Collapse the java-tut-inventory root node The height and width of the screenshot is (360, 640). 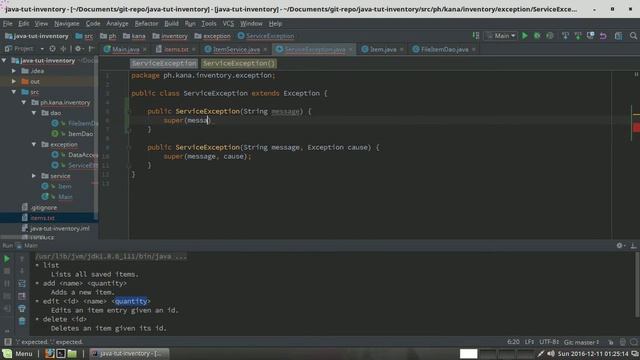[4, 60]
